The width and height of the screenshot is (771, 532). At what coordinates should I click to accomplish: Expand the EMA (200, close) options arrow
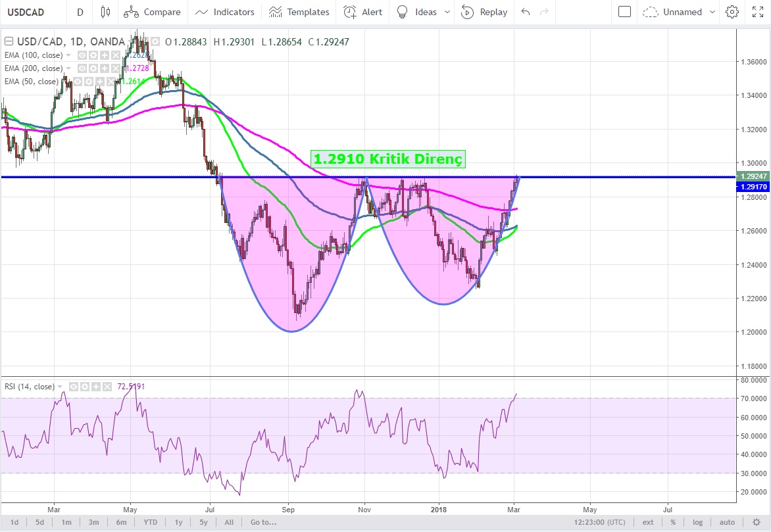[x=68, y=68]
